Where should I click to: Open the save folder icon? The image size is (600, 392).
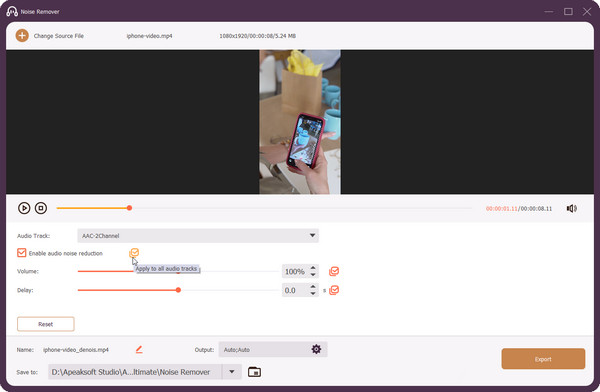(x=254, y=372)
